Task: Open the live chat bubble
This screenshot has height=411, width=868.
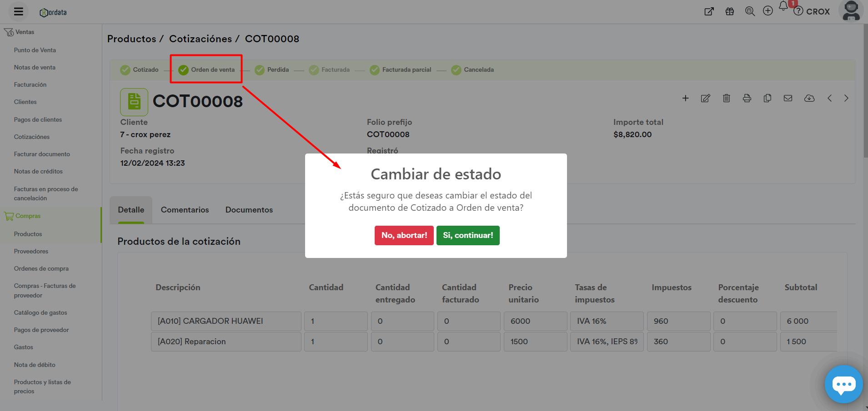Action: coord(843,384)
